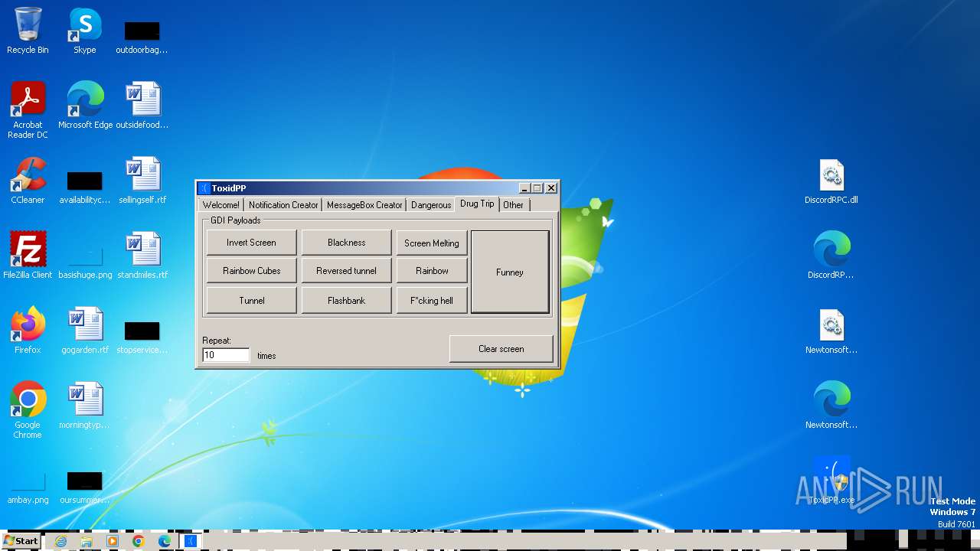Image resolution: width=980 pixels, height=551 pixels.
Task: Click the Flashbank button
Action: 346,301
